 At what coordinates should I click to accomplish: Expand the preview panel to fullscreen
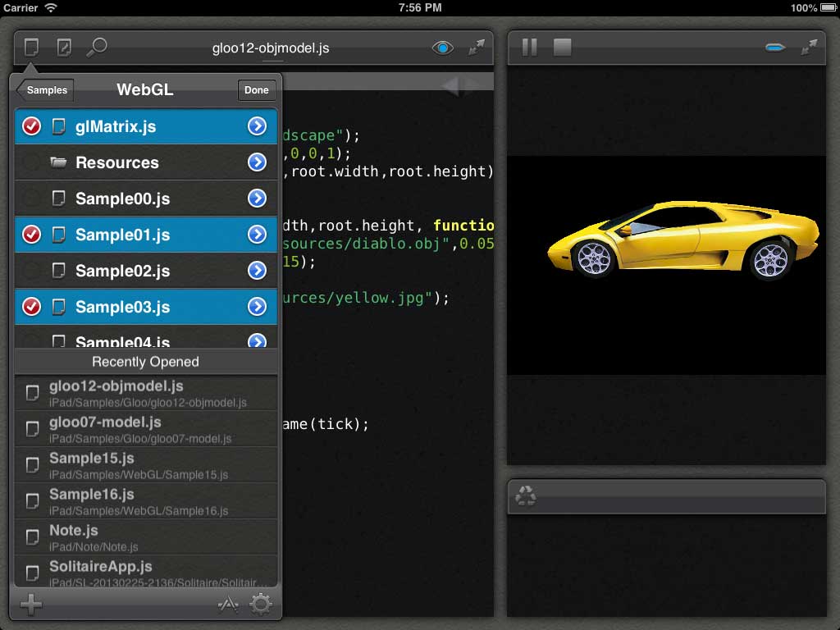pyautogui.click(x=809, y=47)
